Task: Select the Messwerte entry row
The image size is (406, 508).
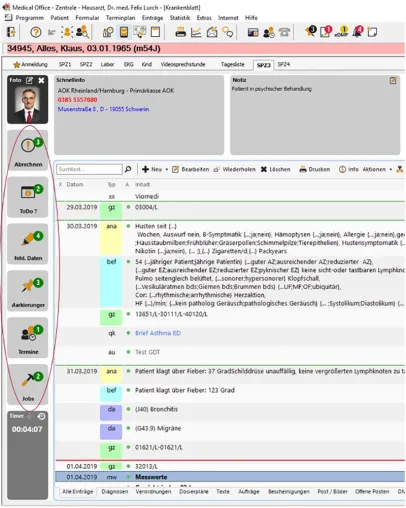Action: pos(230,477)
